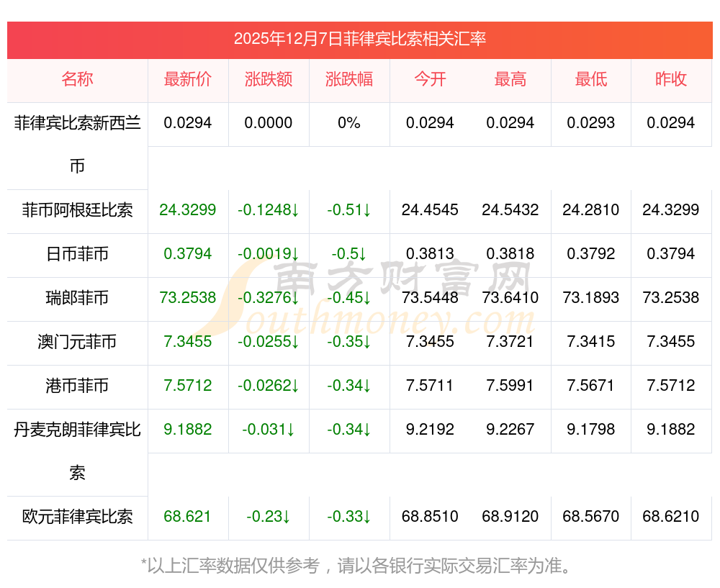Click the green latest price 0.3794
720x588 pixels.
click(187, 253)
